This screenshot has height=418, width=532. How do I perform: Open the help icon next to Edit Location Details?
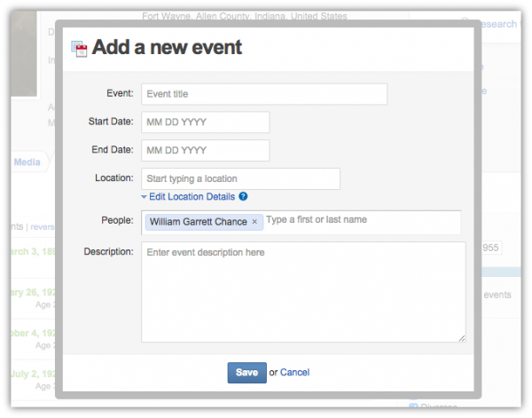click(243, 196)
